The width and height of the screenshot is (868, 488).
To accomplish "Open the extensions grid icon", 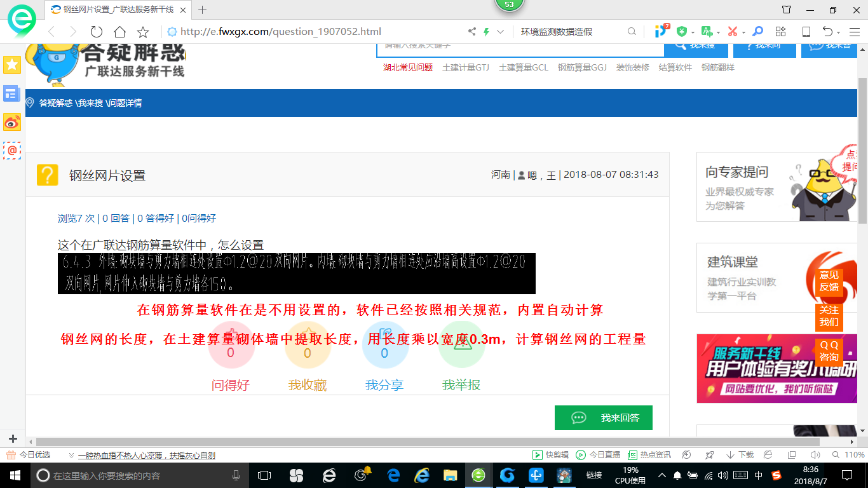I will 781,31.
